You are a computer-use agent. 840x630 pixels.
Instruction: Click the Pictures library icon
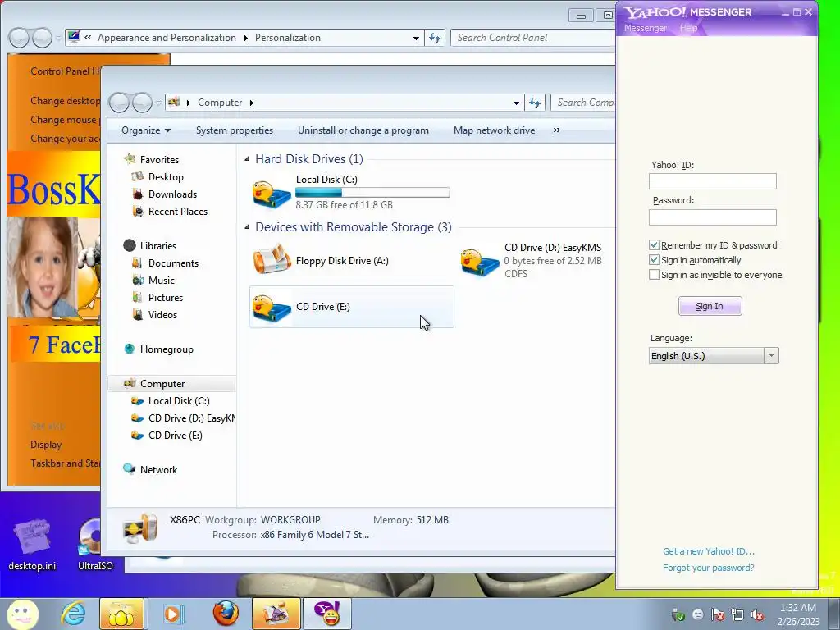click(138, 297)
